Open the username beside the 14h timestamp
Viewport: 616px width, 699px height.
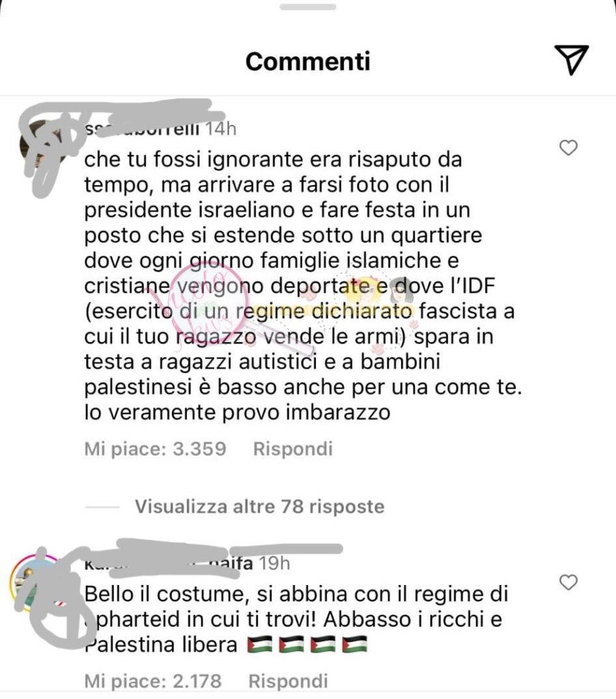(142, 129)
